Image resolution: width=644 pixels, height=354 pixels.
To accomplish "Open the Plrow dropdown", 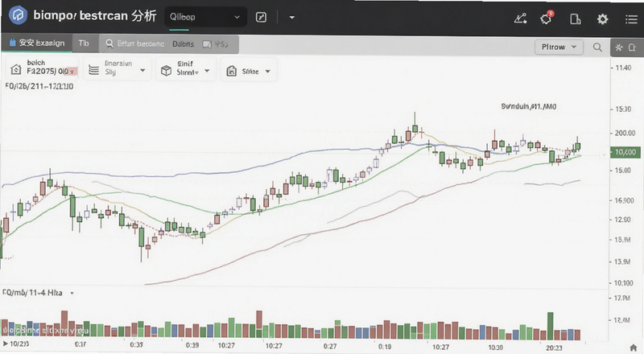I will [559, 47].
